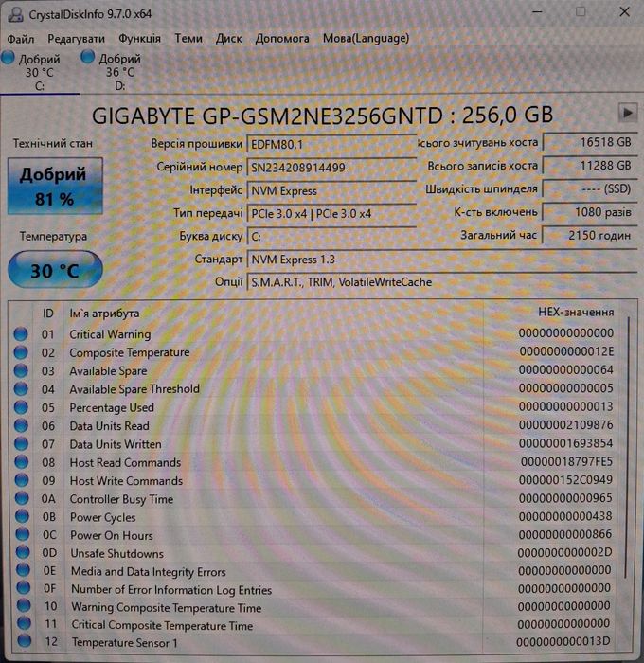
Task: Click the interface field NVM Express
Action: pos(331,190)
